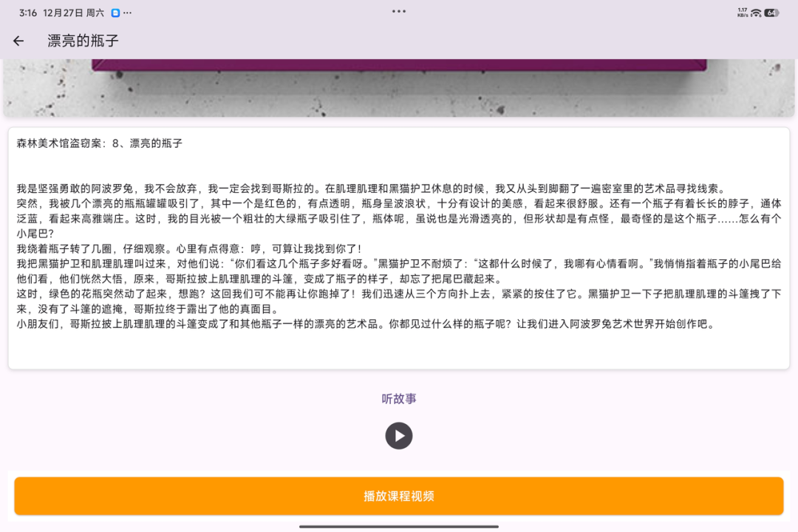Click the 听故事 label
Viewport: 798px width, 532px height.
click(x=398, y=398)
